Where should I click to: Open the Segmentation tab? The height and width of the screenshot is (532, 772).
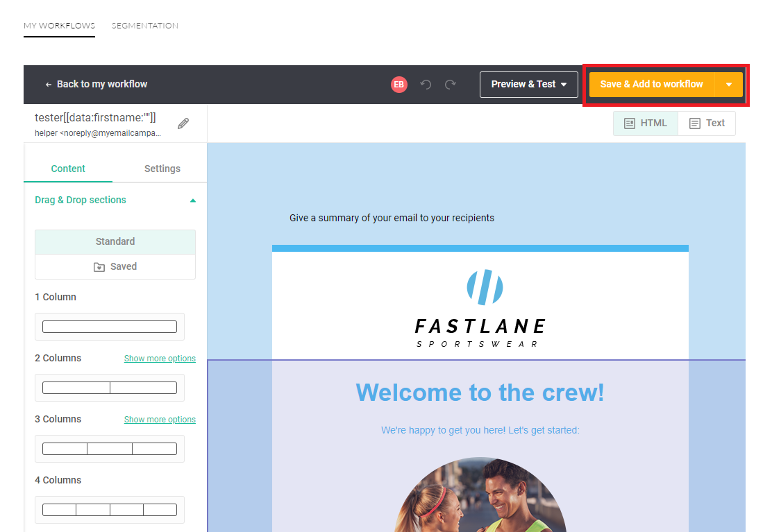coord(144,26)
